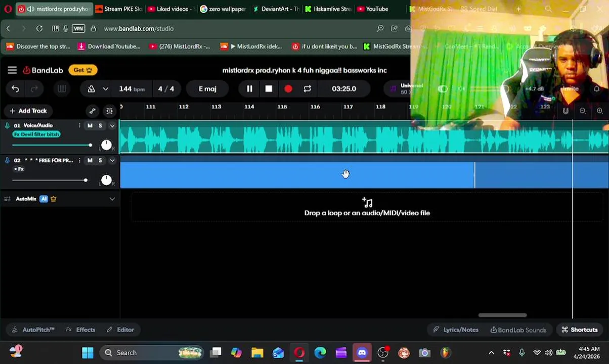Image resolution: width=609 pixels, height=364 pixels.
Task: Open the Devil filter bitxh Fx preset
Action: tap(37, 134)
